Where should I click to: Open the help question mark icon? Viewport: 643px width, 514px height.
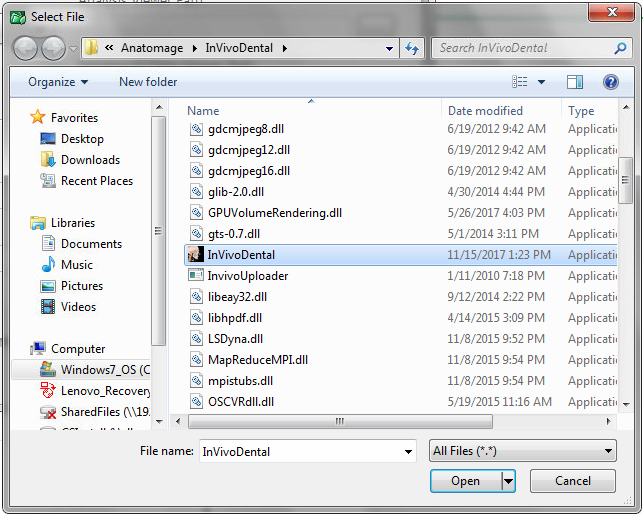[x=611, y=82]
